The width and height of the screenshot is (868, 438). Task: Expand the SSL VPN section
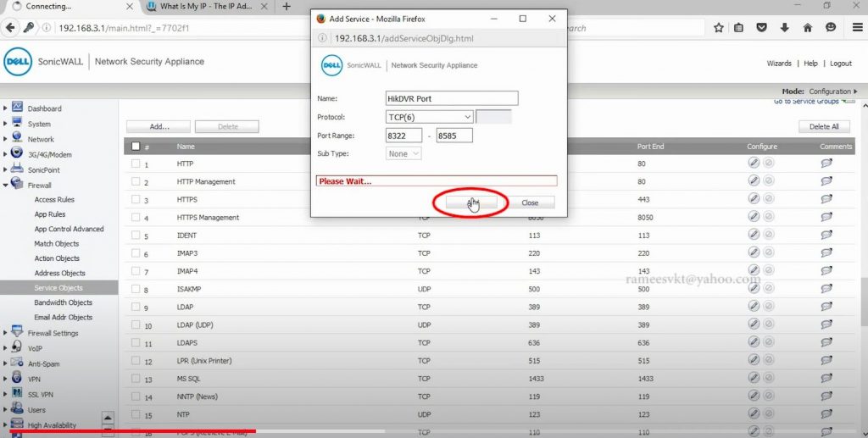(x=6, y=394)
